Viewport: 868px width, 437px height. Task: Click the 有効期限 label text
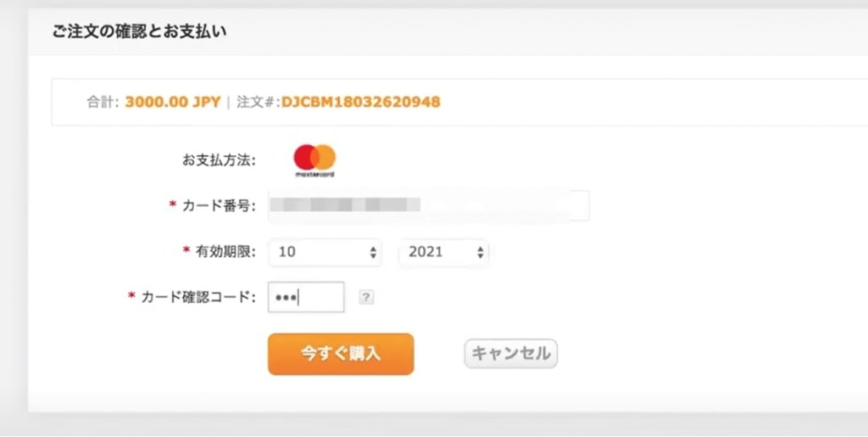225,252
